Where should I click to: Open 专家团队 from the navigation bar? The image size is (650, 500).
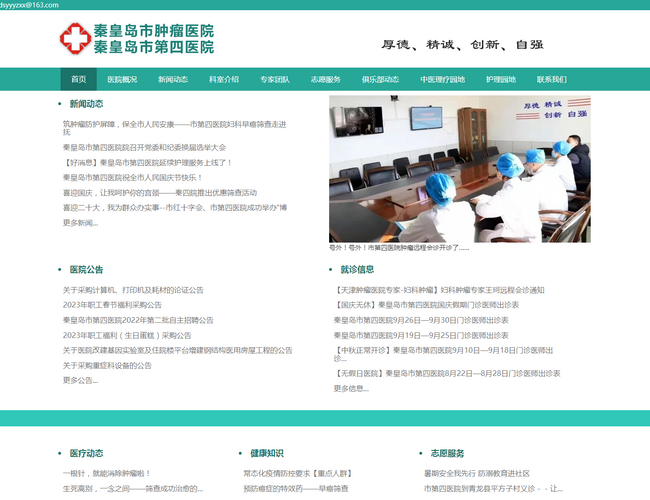275,79
